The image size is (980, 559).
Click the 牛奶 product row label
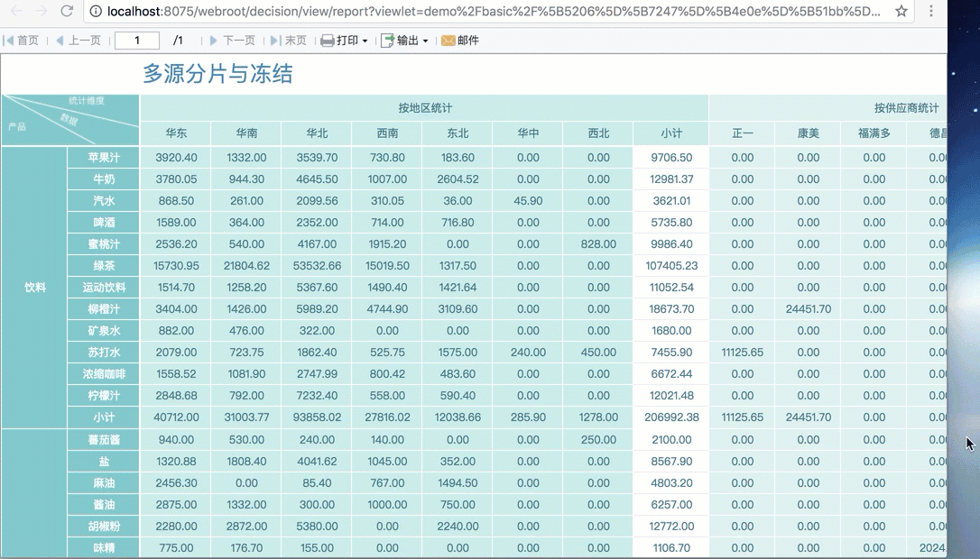pyautogui.click(x=104, y=179)
